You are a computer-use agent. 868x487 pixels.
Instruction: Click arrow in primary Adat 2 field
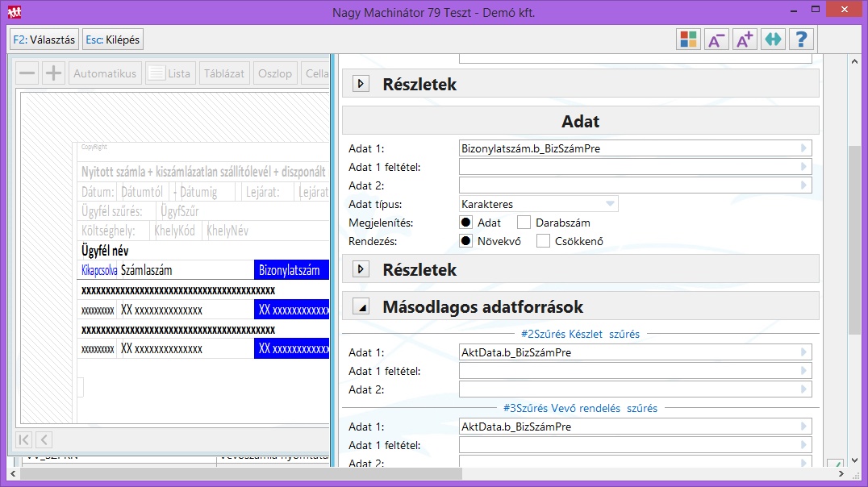point(803,185)
